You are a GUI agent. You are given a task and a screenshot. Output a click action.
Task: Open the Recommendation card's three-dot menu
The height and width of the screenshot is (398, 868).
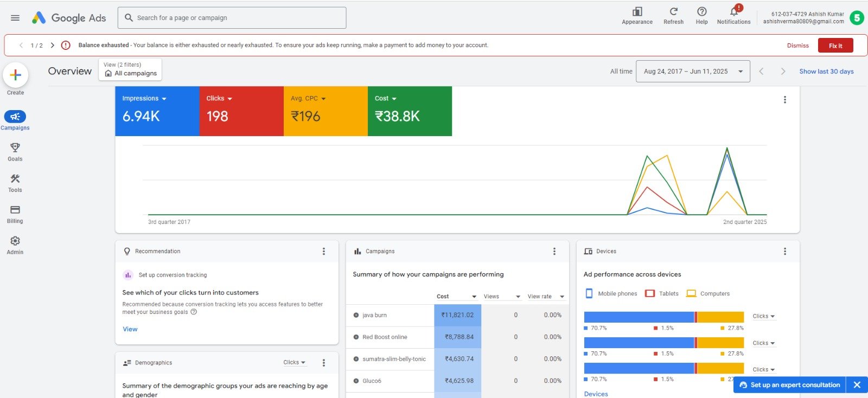pyautogui.click(x=324, y=251)
